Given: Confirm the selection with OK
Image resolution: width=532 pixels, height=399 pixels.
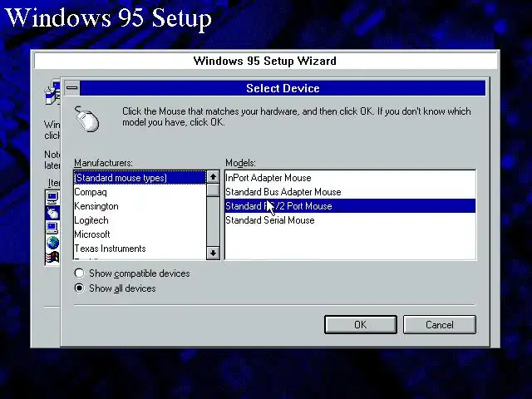Looking at the screenshot, I should tap(360, 325).
